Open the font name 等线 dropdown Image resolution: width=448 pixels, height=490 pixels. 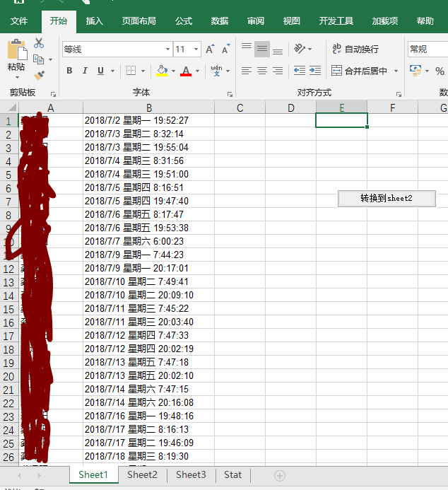click(x=167, y=49)
